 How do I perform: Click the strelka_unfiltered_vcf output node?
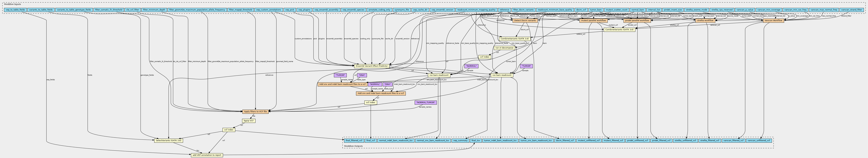685,140
